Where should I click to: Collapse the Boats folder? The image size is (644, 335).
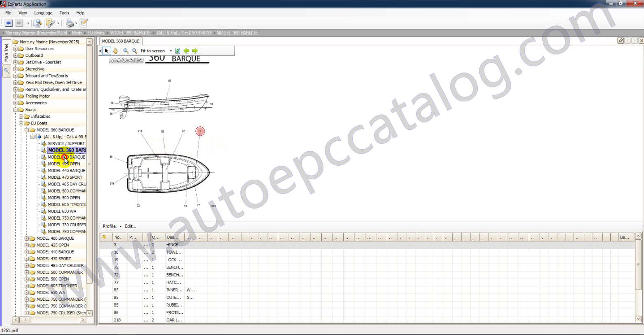(x=15, y=110)
